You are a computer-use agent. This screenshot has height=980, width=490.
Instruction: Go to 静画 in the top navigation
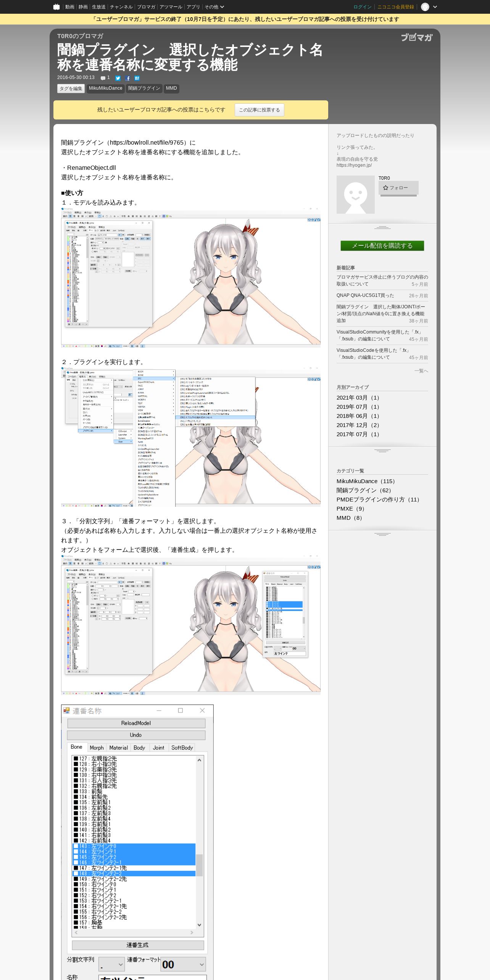click(x=83, y=7)
